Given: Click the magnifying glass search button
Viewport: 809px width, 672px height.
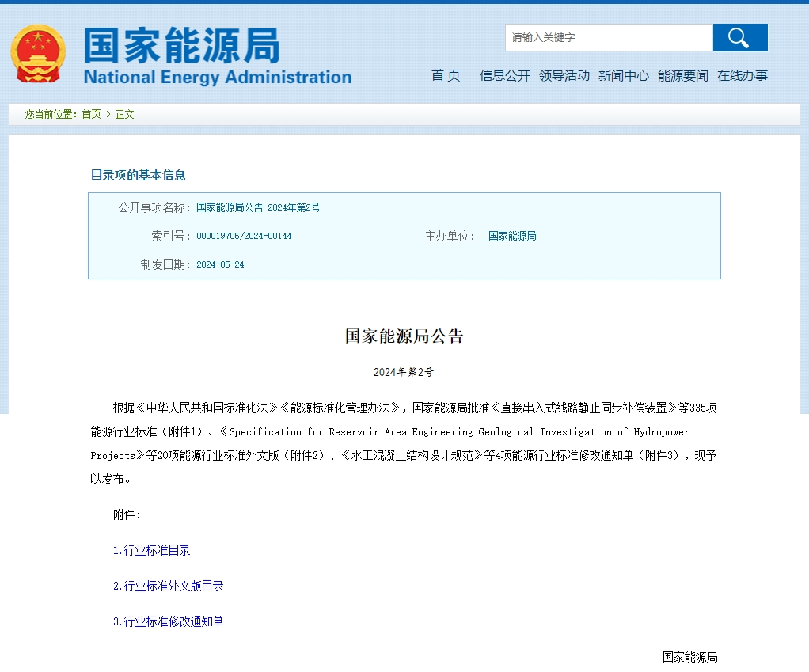Looking at the screenshot, I should pos(739,38).
